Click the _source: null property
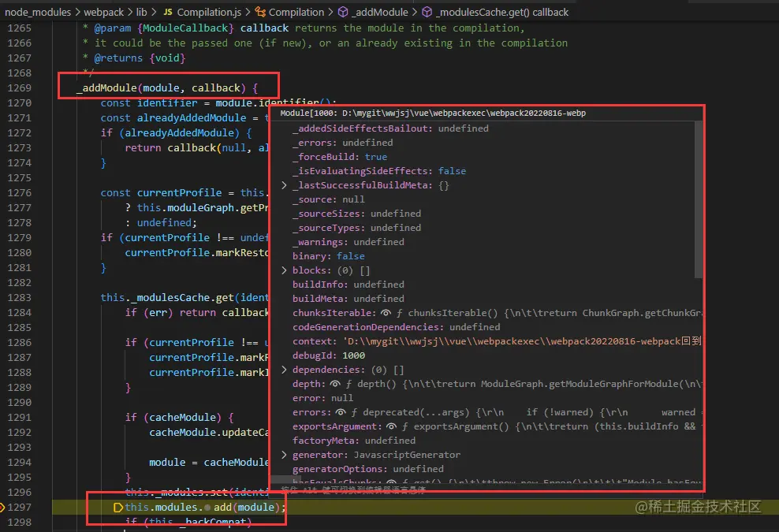Viewport: 779px width, 532px height. point(328,199)
